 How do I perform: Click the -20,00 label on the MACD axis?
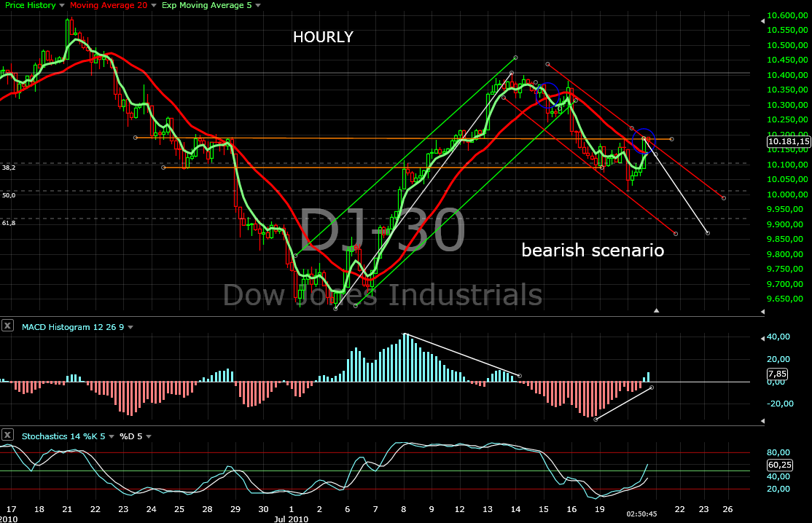pos(780,404)
